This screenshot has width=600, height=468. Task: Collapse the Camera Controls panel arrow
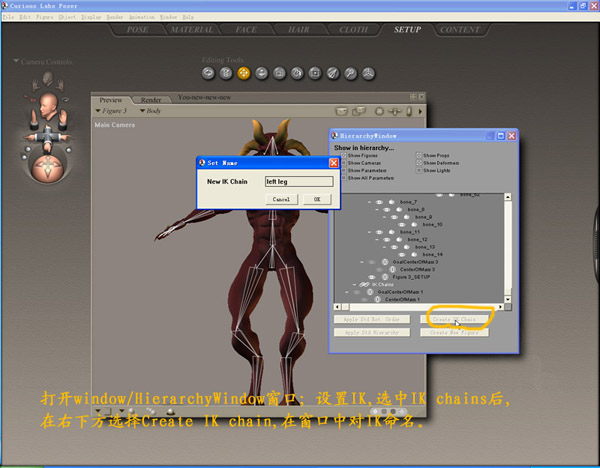pyautogui.click(x=16, y=62)
